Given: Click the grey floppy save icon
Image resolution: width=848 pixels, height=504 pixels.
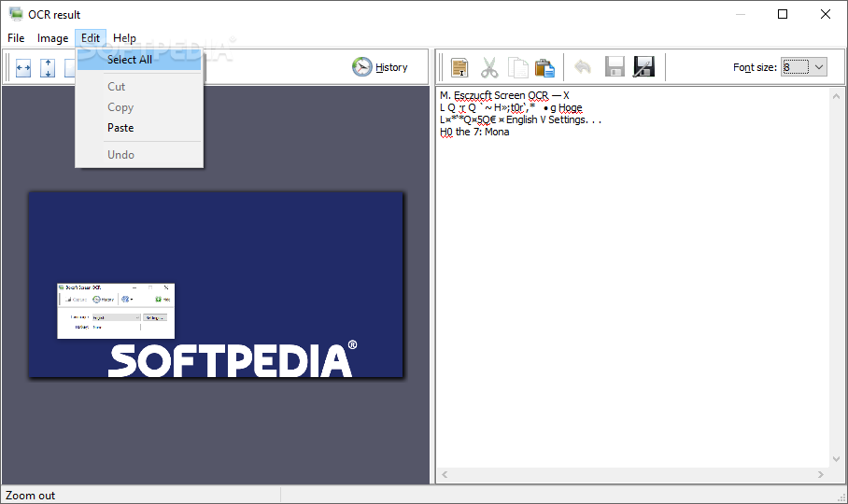Looking at the screenshot, I should (615, 67).
